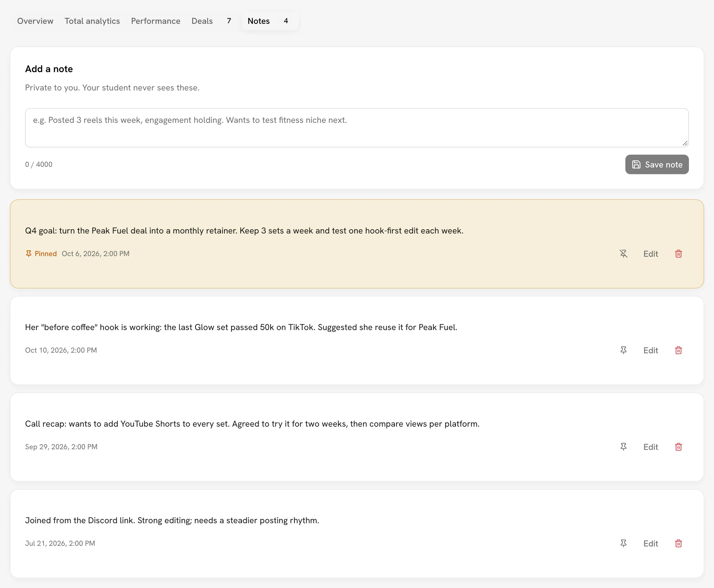Unpin the Q4 goal note
The height and width of the screenshot is (588, 714).
[x=623, y=254]
